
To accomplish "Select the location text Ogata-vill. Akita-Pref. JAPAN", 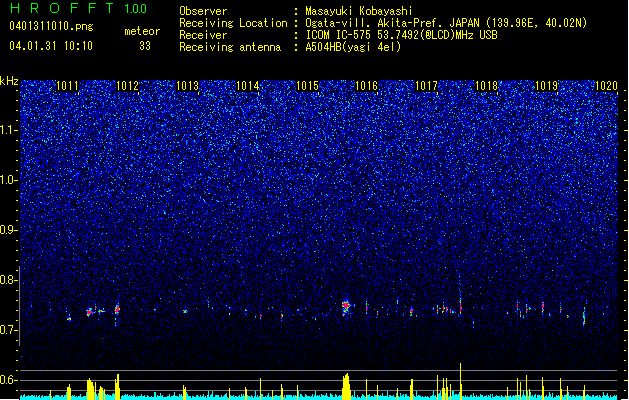I will (392, 23).
